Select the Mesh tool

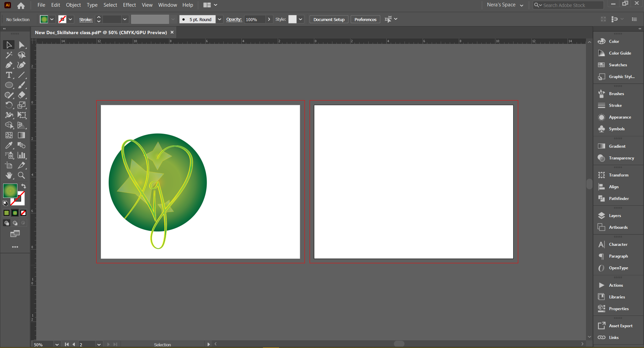9,135
